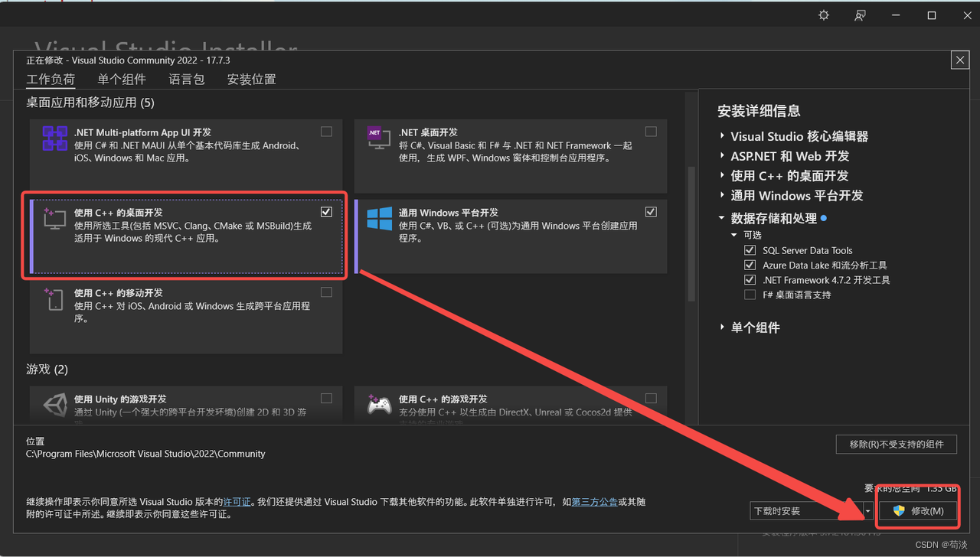Viewport: 980px width, 557px height.
Task: Switch to the 语言包 tab
Action: tap(187, 80)
